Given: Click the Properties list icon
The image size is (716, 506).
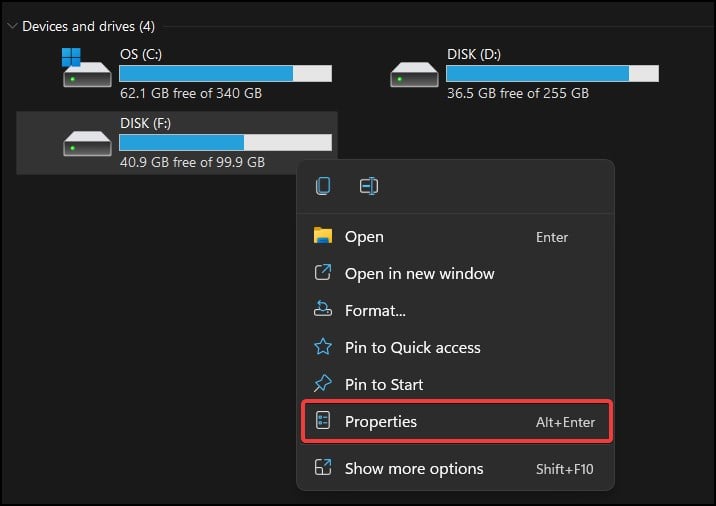Looking at the screenshot, I should point(323,421).
